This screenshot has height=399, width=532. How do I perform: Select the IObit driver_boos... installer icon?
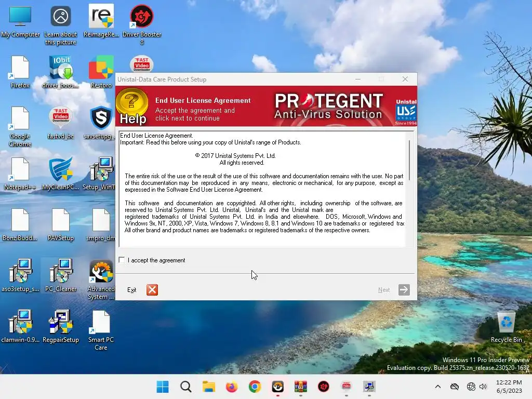click(x=60, y=72)
